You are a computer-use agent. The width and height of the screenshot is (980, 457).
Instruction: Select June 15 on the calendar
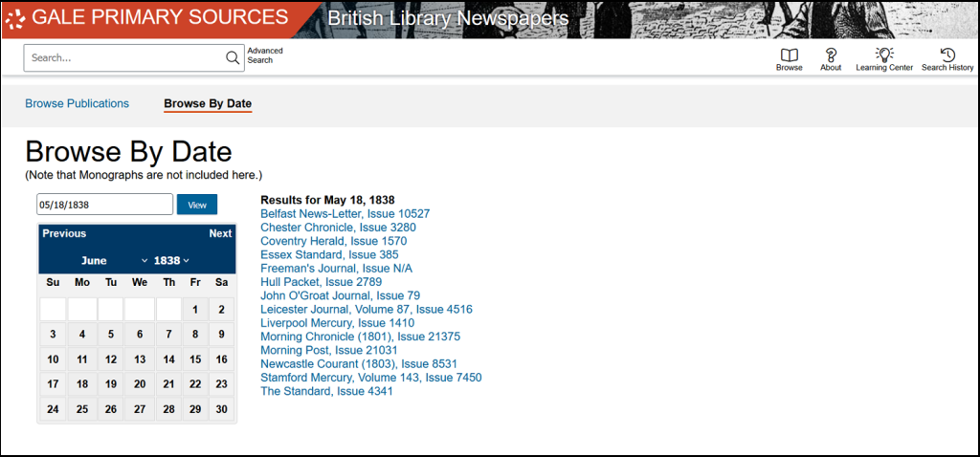(195, 359)
